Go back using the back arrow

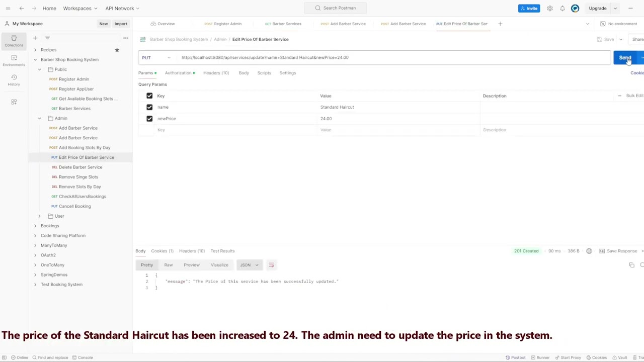coord(22,9)
